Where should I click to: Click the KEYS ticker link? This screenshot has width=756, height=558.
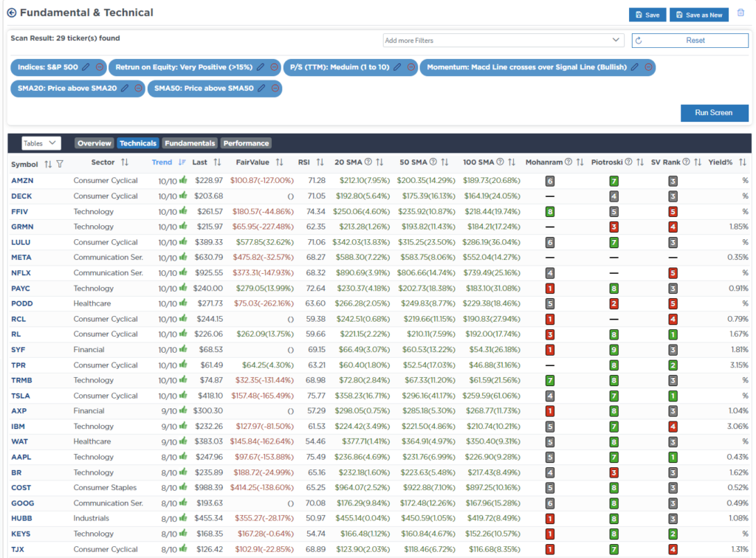21,534
